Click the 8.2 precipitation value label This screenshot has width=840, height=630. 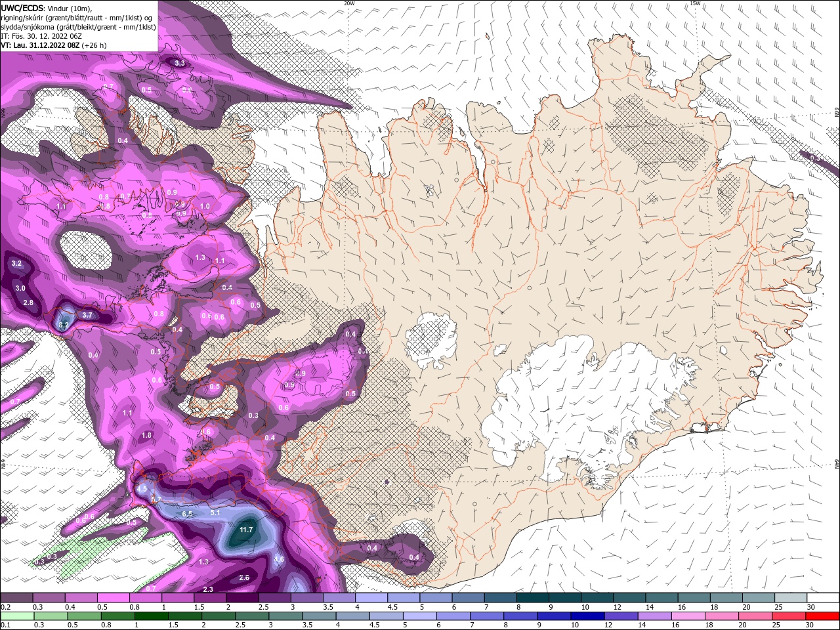click(x=64, y=325)
